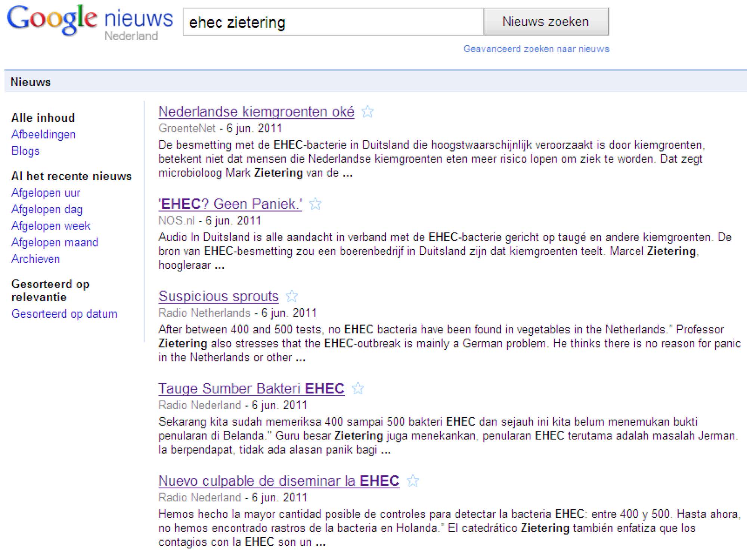
Task: Open the ''EHEC? Geen Paniek.'' headline
Action: (230, 204)
